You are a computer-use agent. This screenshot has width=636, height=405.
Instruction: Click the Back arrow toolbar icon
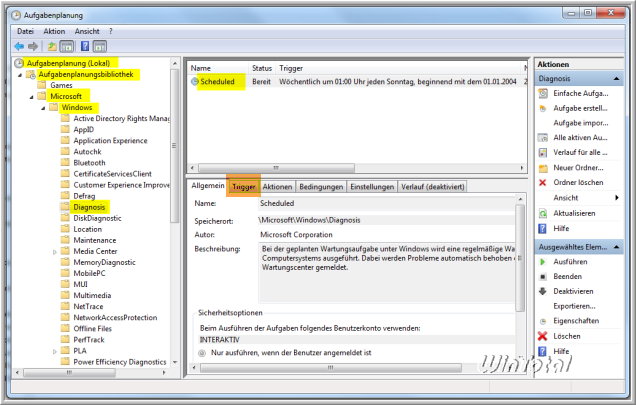click(19, 46)
